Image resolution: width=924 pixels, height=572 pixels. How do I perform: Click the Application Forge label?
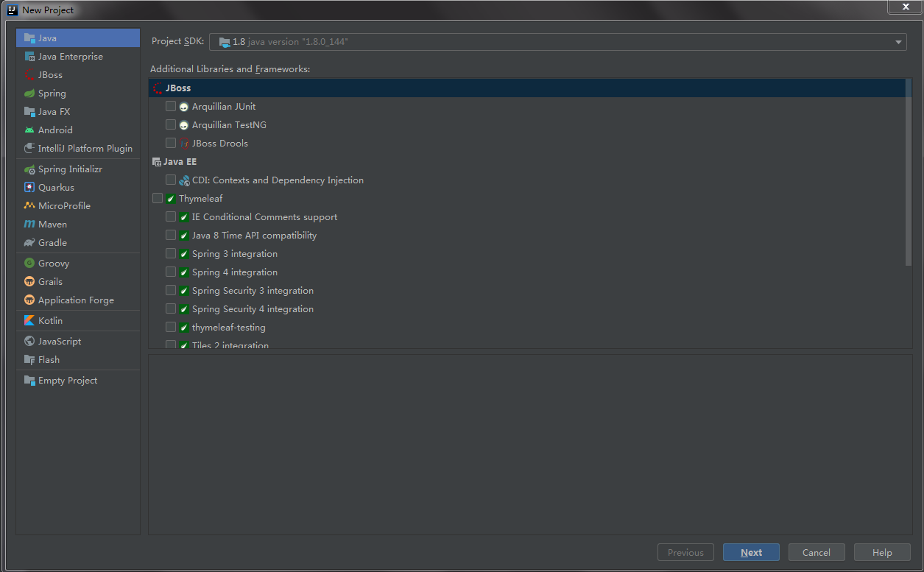click(76, 300)
